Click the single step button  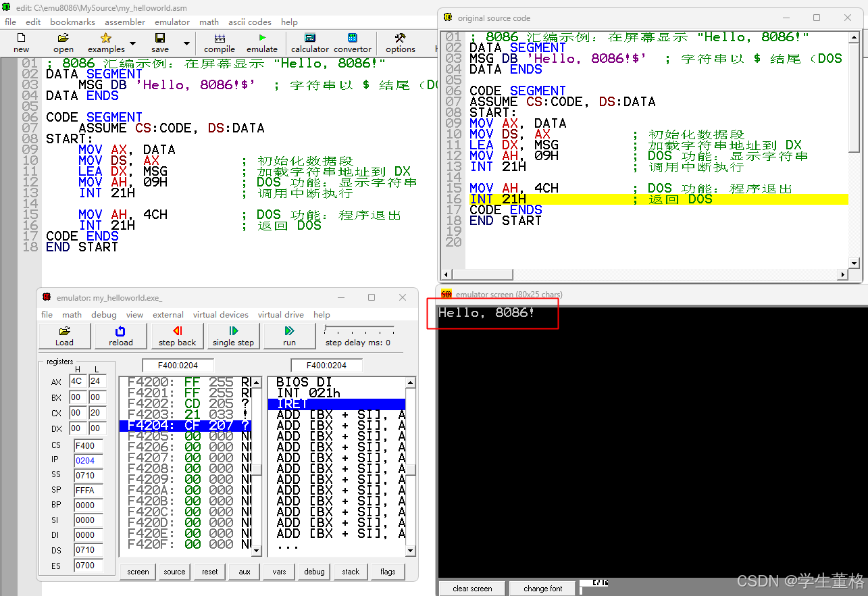pyautogui.click(x=233, y=336)
